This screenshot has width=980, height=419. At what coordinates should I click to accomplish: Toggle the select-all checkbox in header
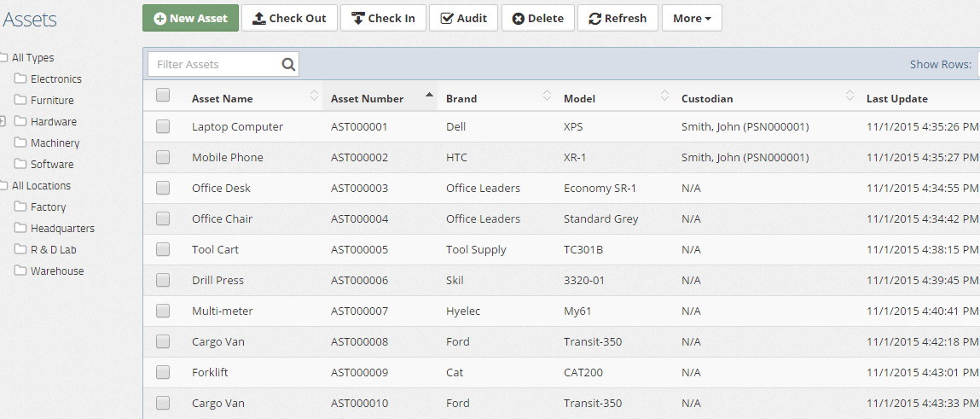click(163, 96)
